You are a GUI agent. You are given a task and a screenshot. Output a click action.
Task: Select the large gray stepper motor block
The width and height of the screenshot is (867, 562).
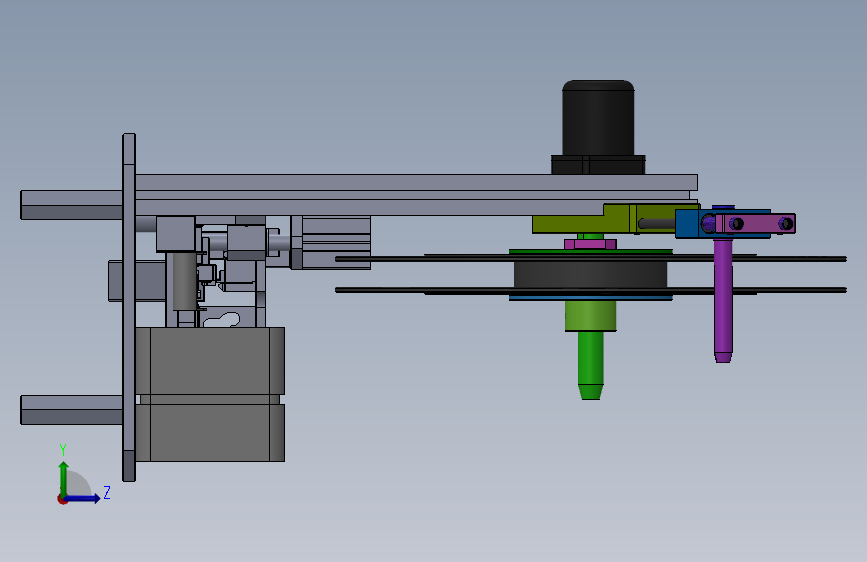point(210,394)
